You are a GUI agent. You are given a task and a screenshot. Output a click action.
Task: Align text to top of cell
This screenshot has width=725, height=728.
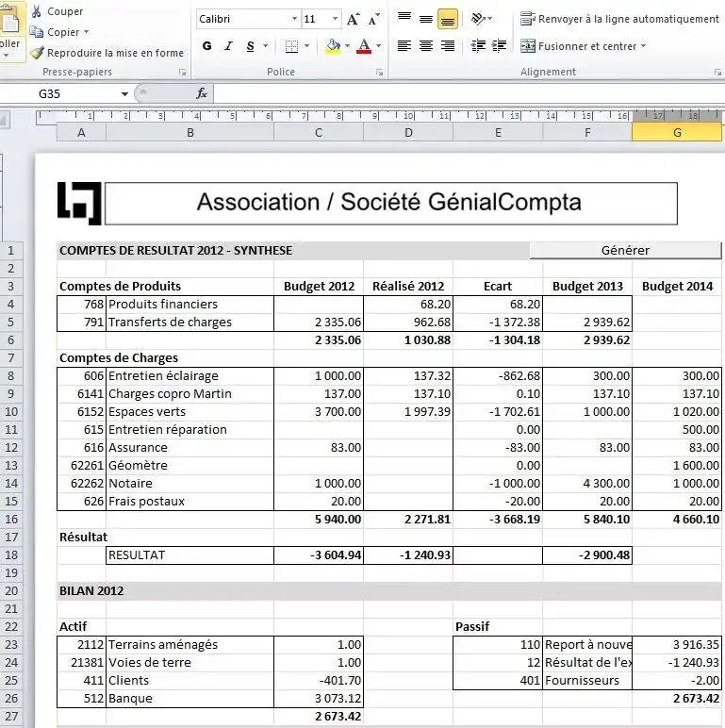pyautogui.click(x=404, y=19)
